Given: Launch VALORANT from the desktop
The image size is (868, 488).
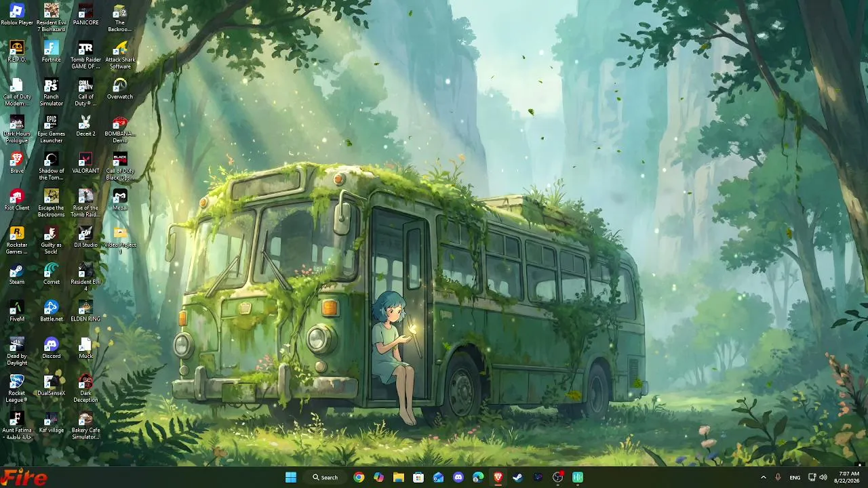Looking at the screenshot, I should point(85,163).
